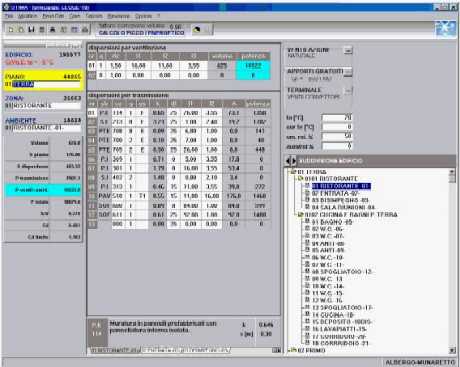Select tree item 02 ENTRATA -02-
The width and height of the screenshot is (460, 367).
click(335, 193)
